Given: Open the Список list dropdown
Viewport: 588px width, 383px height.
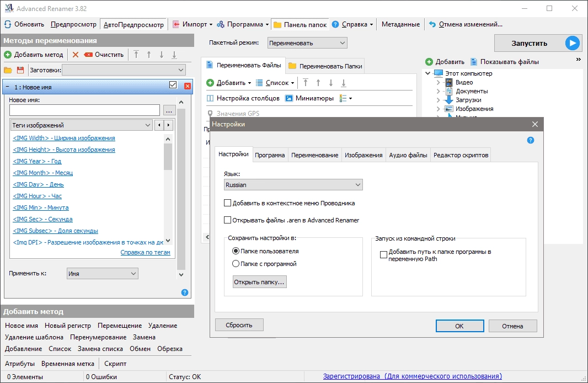Looking at the screenshot, I should coord(275,83).
